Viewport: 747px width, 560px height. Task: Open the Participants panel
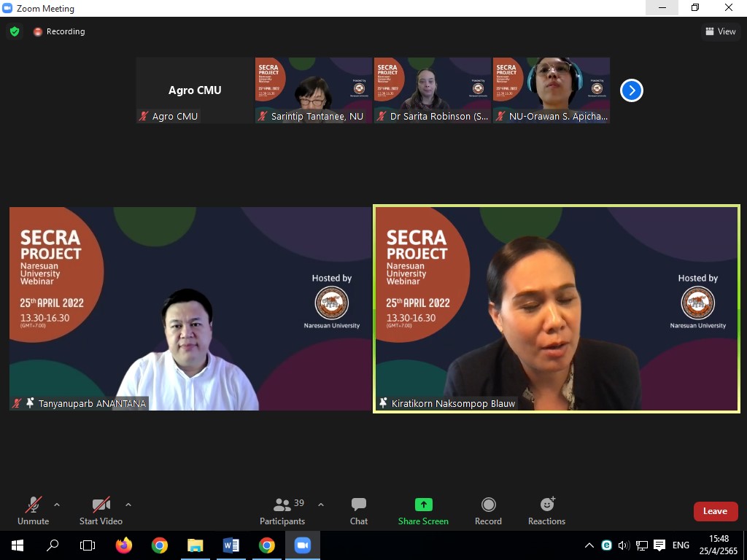coord(282,511)
